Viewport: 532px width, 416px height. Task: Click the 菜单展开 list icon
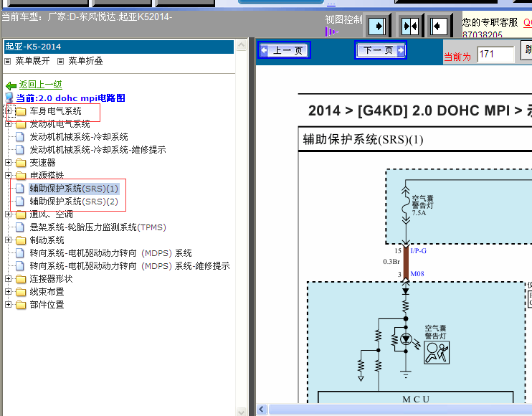(x=7, y=62)
